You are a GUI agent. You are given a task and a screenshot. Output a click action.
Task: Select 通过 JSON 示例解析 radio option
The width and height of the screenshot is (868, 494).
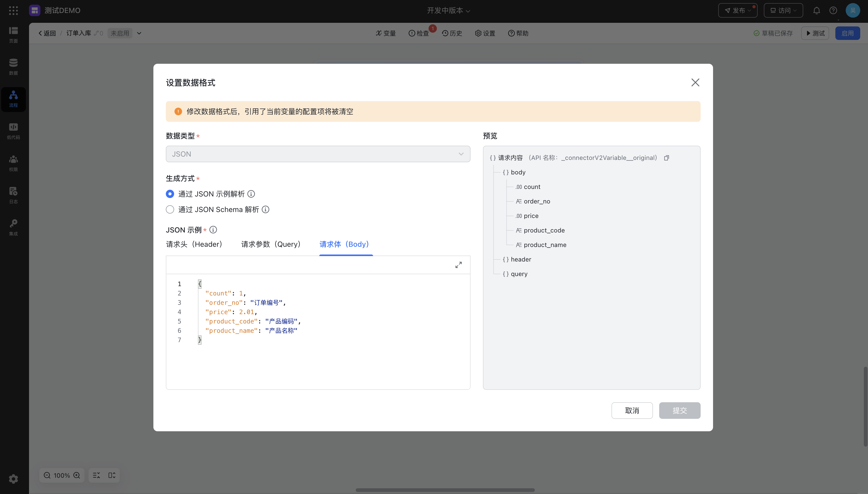click(170, 194)
